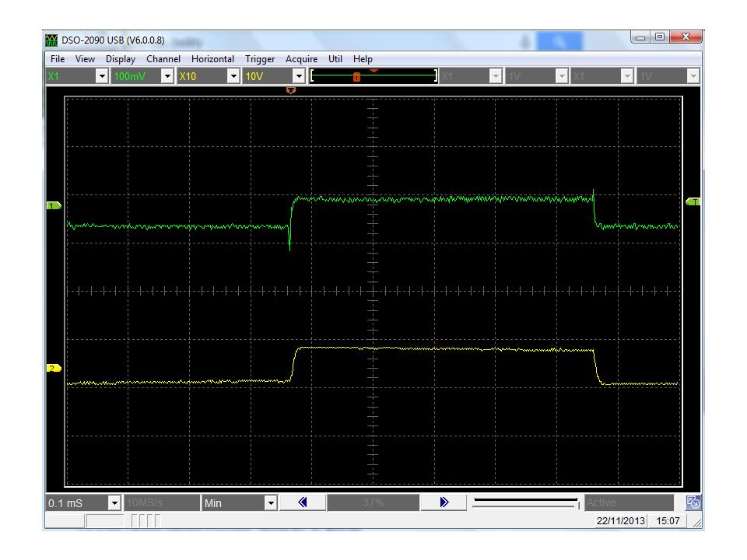Click the red handle on waveform position bar

click(x=356, y=76)
